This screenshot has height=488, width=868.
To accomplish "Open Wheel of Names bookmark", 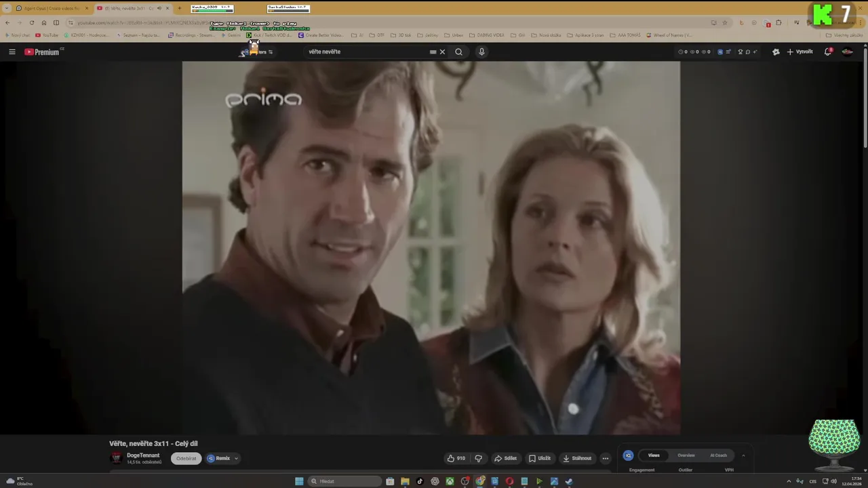I will pyautogui.click(x=669, y=35).
